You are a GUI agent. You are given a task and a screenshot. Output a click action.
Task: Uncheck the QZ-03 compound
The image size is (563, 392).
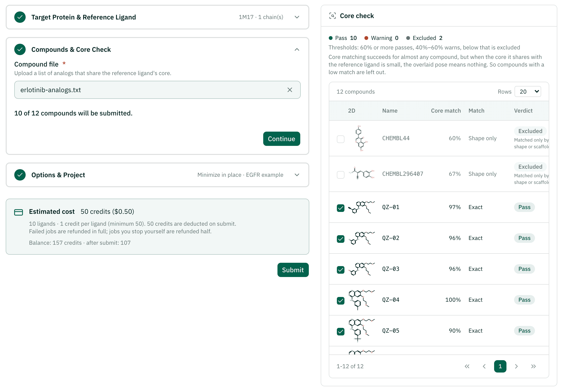[341, 270]
